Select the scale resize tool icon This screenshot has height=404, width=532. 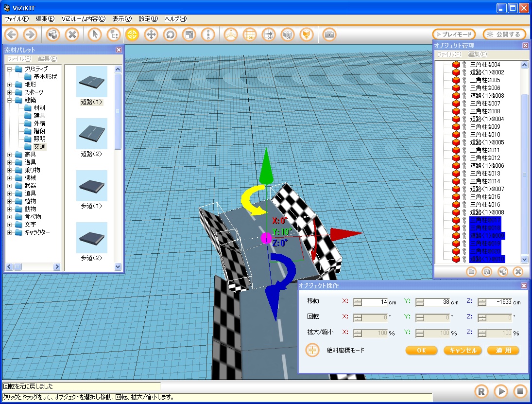click(x=189, y=35)
